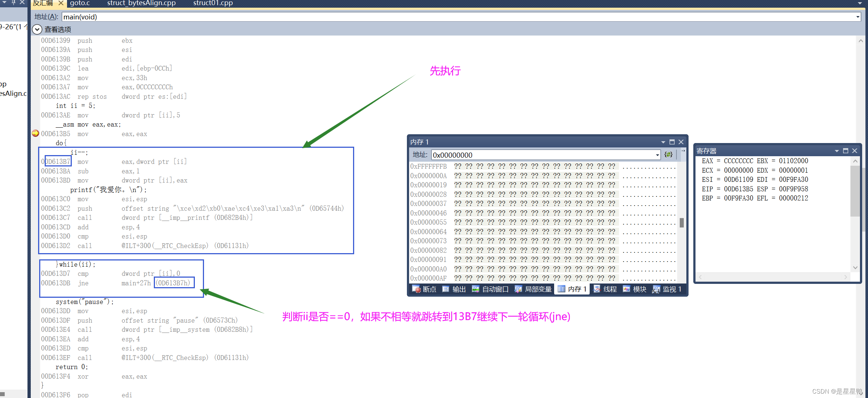Maximize the 寄存器 registers window
The width and height of the screenshot is (868, 398).
coord(846,151)
